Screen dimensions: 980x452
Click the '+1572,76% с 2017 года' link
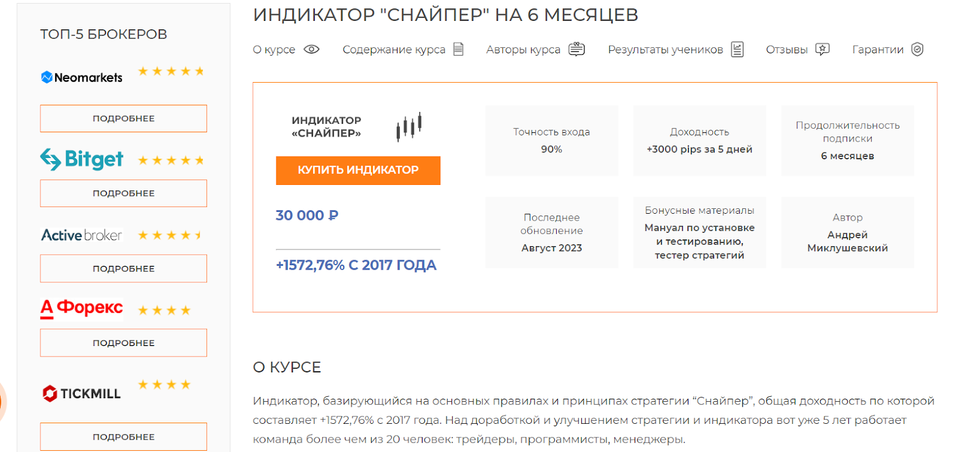pos(356,265)
